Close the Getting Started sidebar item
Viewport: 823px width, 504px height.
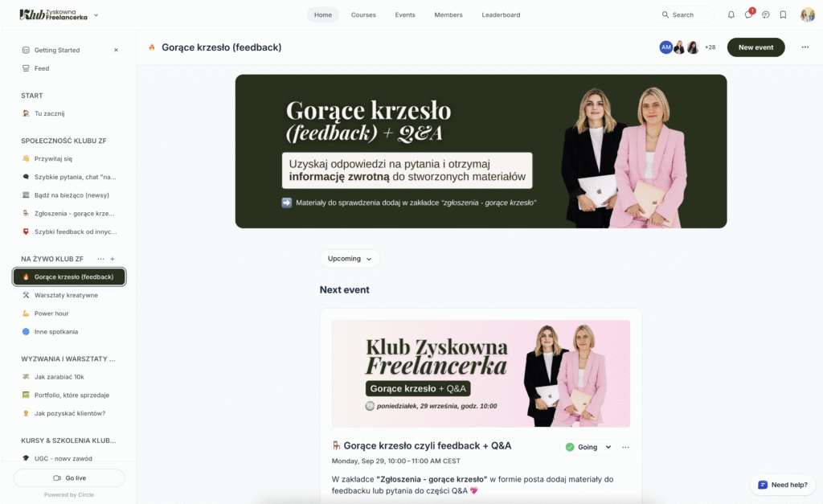[116, 50]
